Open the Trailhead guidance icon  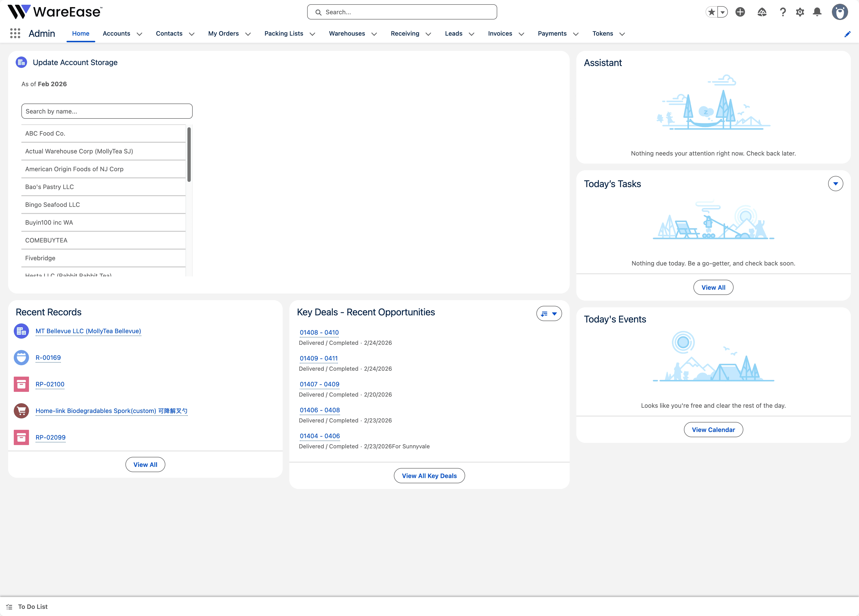pyautogui.click(x=762, y=12)
